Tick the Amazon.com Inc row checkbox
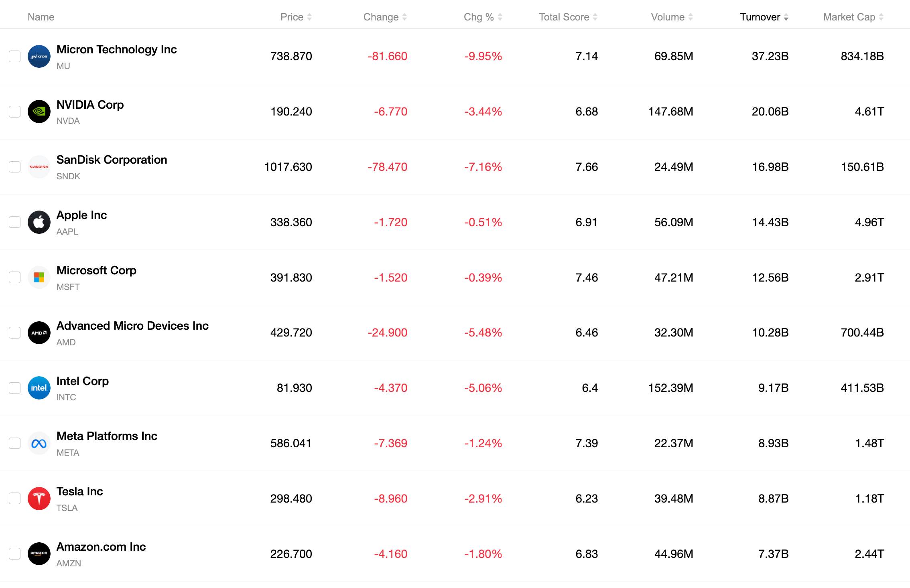 [x=15, y=554]
